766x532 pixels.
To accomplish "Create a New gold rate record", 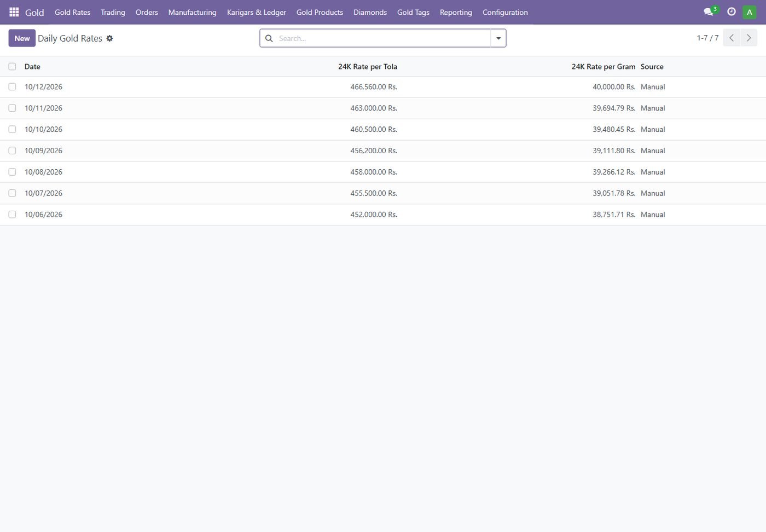I will [22, 38].
